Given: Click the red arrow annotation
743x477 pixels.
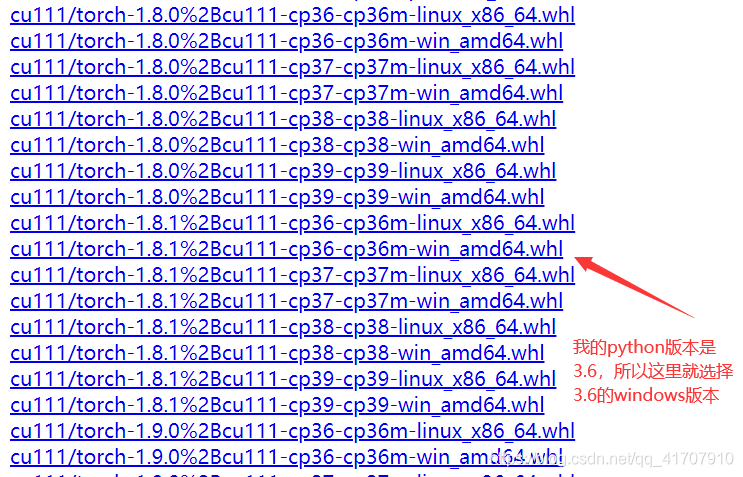Looking at the screenshot, I should pyautogui.click(x=634, y=287).
